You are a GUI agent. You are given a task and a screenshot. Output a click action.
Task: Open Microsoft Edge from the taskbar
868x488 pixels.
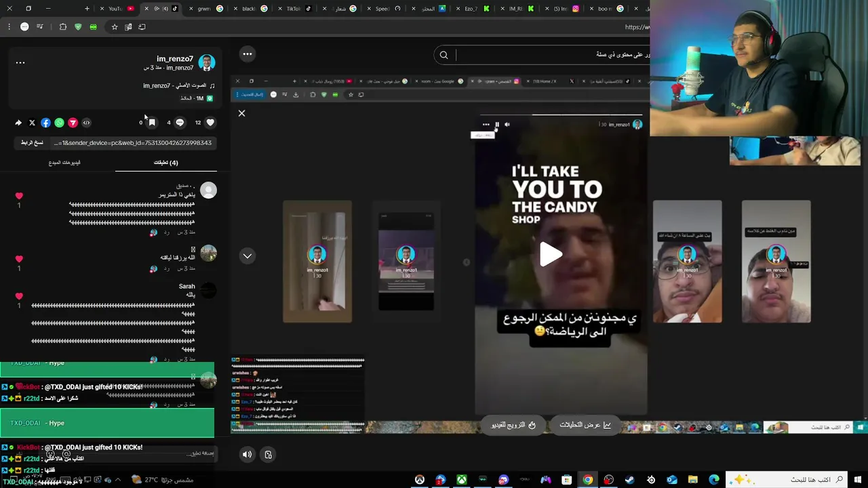tap(714, 480)
